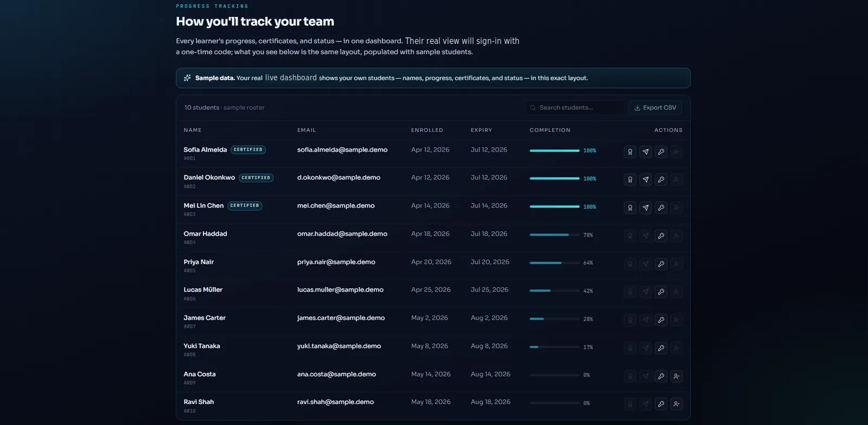The height and width of the screenshot is (425, 868).
Task: Click paper-plane send icon for Mei Lin Chen
Action: pyautogui.click(x=646, y=208)
